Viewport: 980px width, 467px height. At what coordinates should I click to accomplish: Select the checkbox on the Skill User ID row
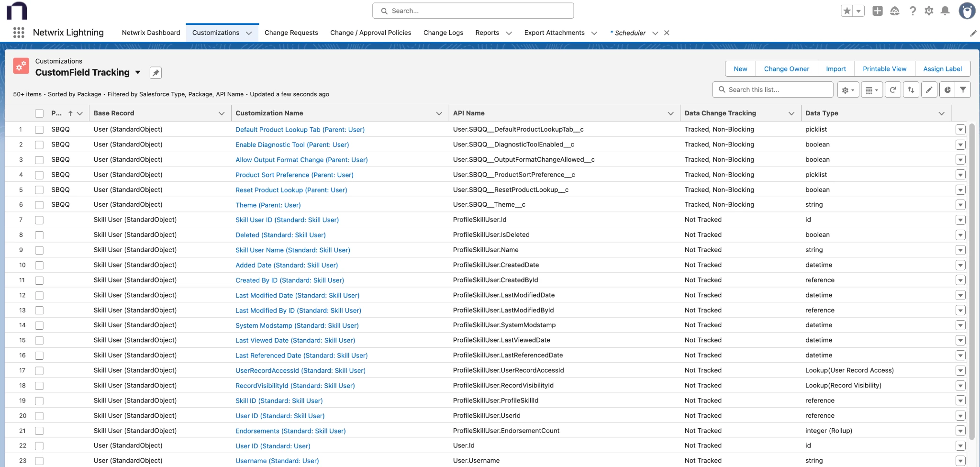click(39, 220)
